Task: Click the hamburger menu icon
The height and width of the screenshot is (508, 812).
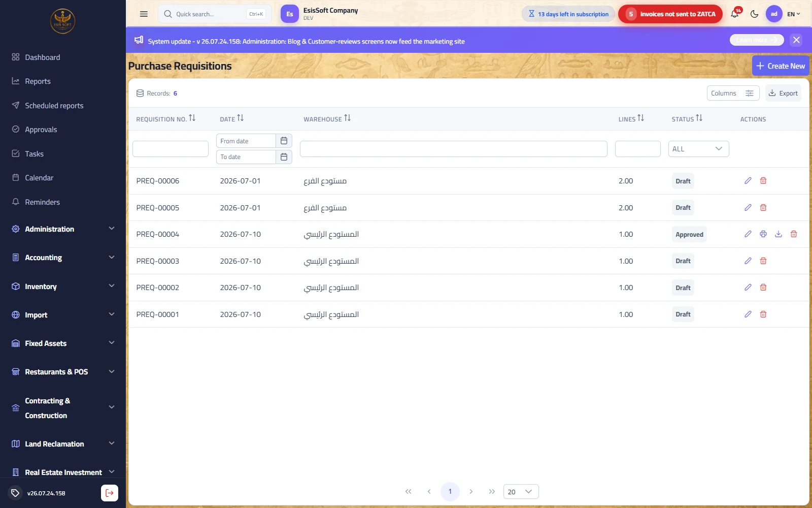Action: coord(144,14)
